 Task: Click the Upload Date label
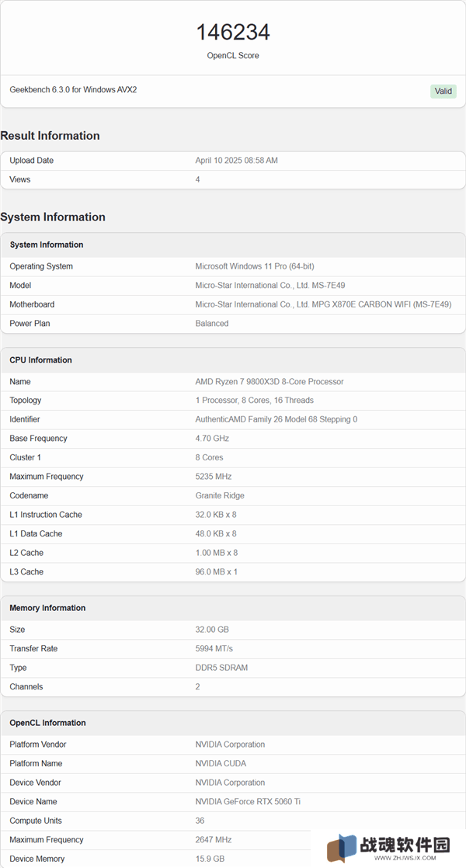(x=32, y=161)
